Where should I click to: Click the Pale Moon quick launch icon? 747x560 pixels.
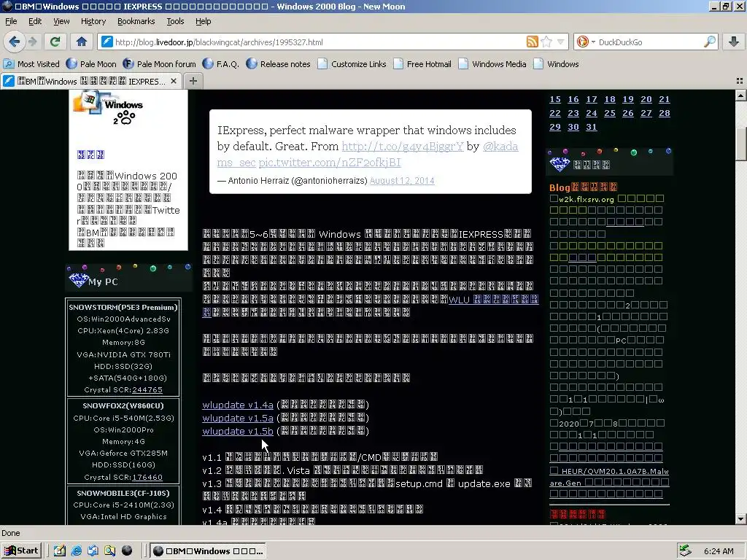[x=127, y=551]
